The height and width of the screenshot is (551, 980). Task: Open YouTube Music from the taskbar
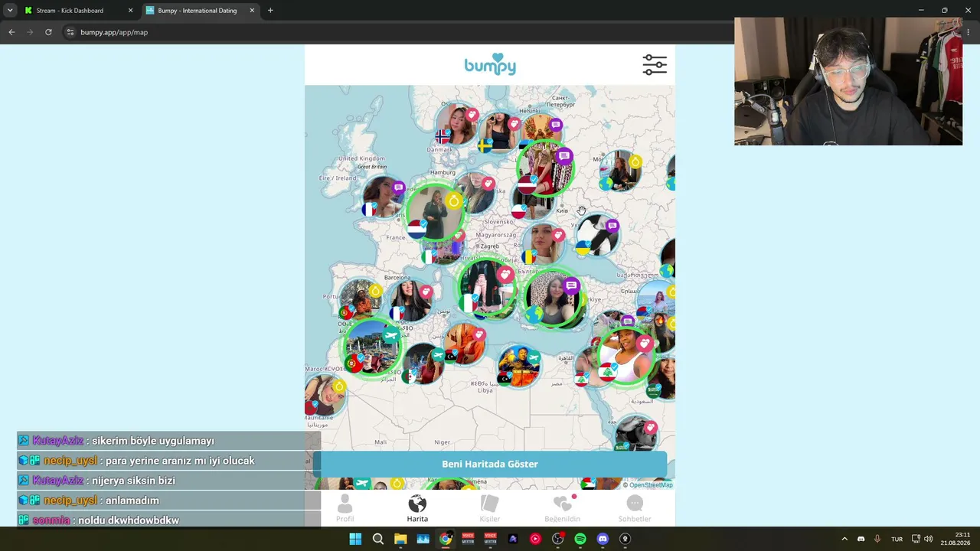535,539
